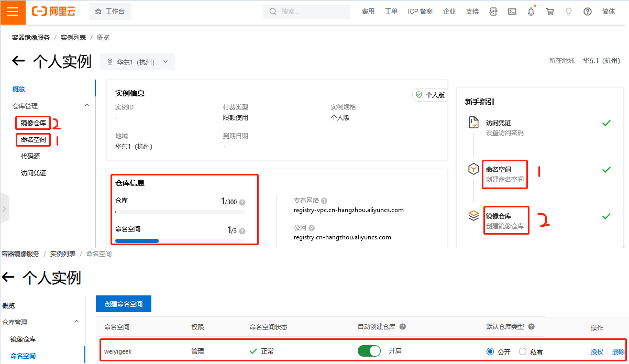The height and width of the screenshot is (364, 629).
Task: Open 访问凭证 guide step
Action: (499, 123)
